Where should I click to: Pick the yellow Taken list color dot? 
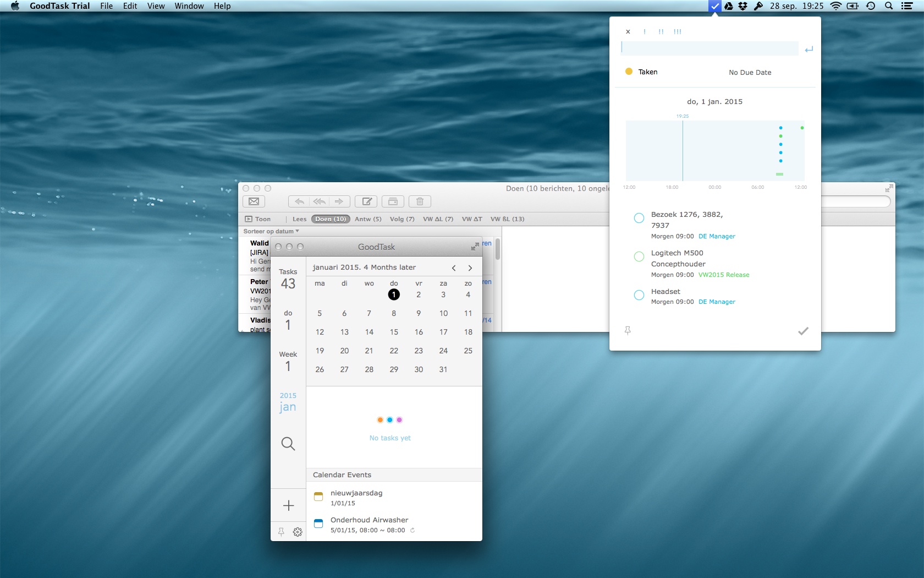629,72
